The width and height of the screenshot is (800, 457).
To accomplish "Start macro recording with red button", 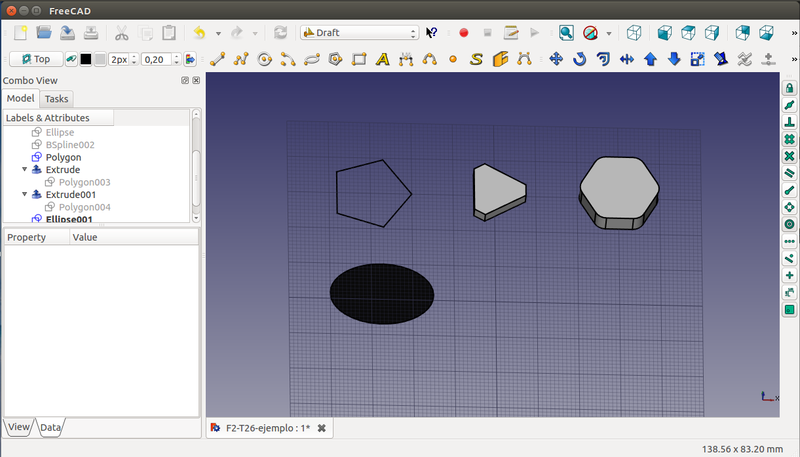I will pyautogui.click(x=464, y=33).
